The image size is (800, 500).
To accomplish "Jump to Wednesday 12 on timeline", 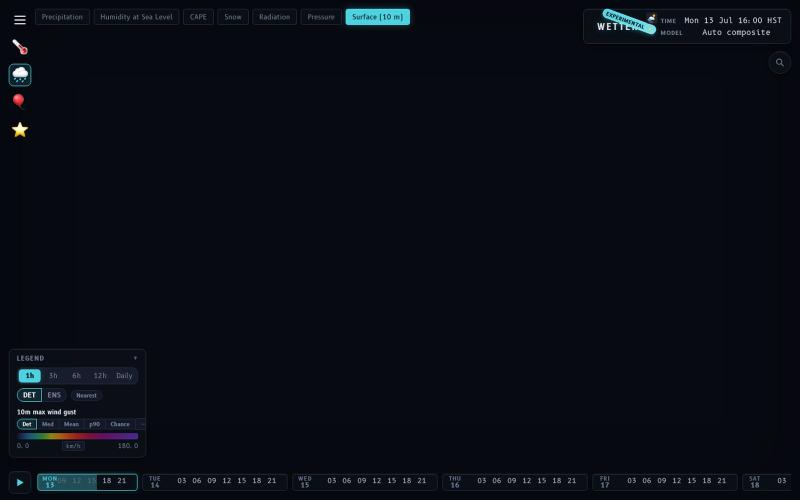I will pos(377,481).
